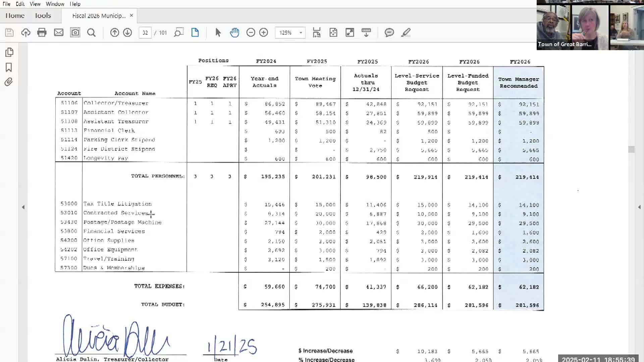
Task: Click 'Office Equipment' row text
Action: [x=110, y=250]
